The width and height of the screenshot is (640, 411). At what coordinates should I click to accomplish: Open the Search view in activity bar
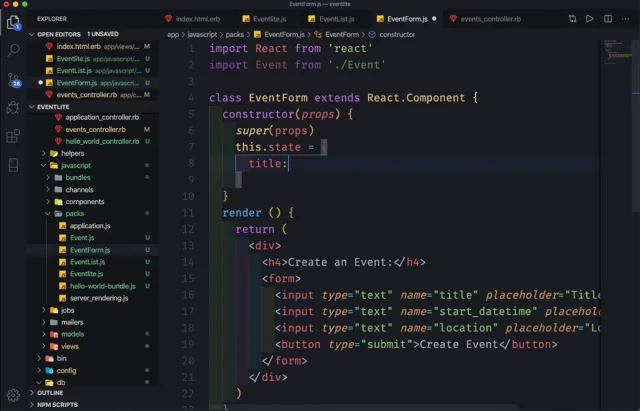(x=14, y=49)
